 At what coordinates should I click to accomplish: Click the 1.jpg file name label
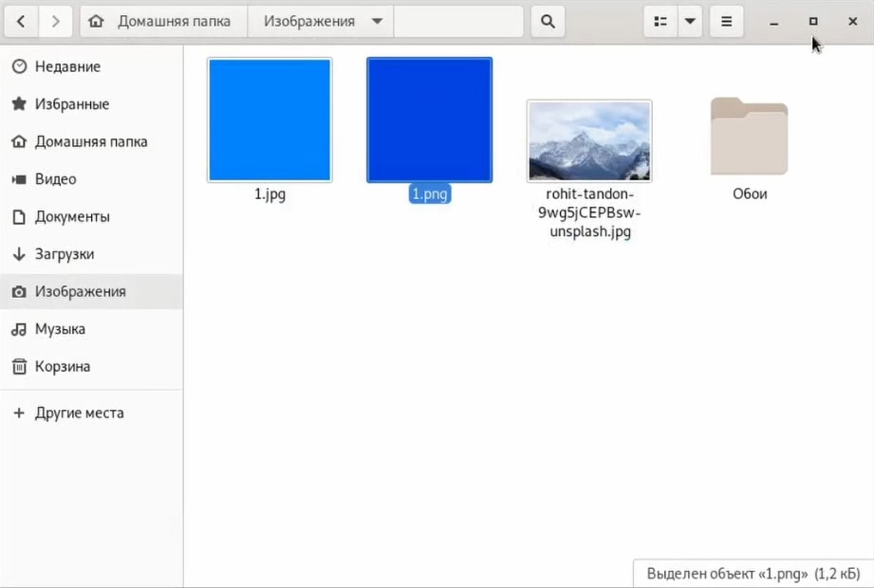(270, 194)
